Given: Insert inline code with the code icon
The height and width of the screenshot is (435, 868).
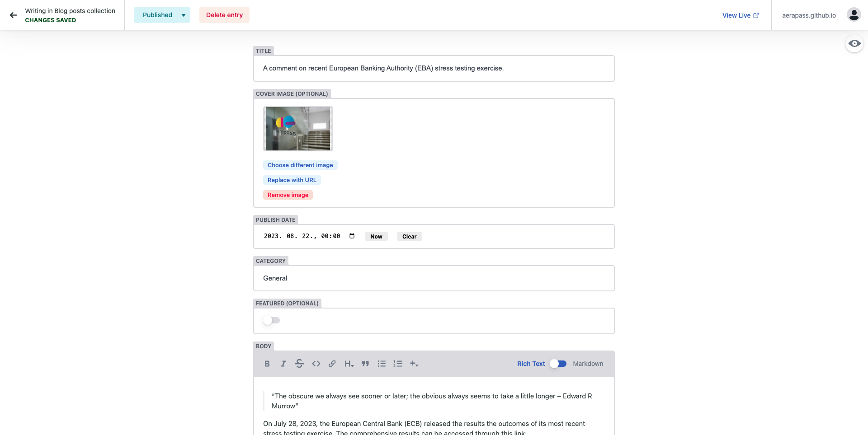Looking at the screenshot, I should [316, 364].
